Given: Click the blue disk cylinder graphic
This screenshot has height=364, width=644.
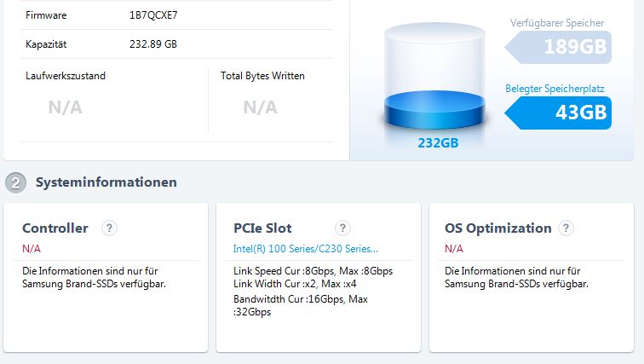Looking at the screenshot, I should pyautogui.click(x=434, y=77).
